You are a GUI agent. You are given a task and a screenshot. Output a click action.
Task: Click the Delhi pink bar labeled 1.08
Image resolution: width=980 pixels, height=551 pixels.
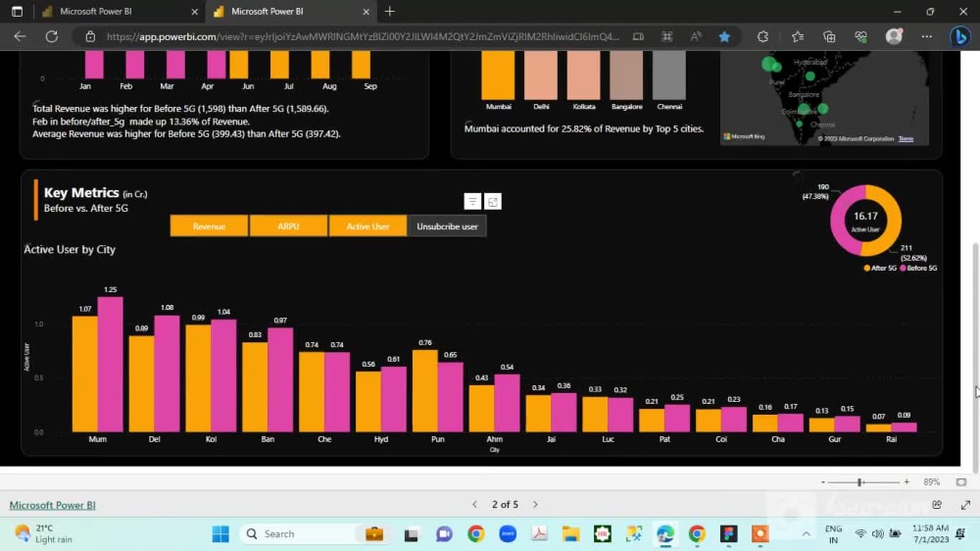click(x=167, y=374)
